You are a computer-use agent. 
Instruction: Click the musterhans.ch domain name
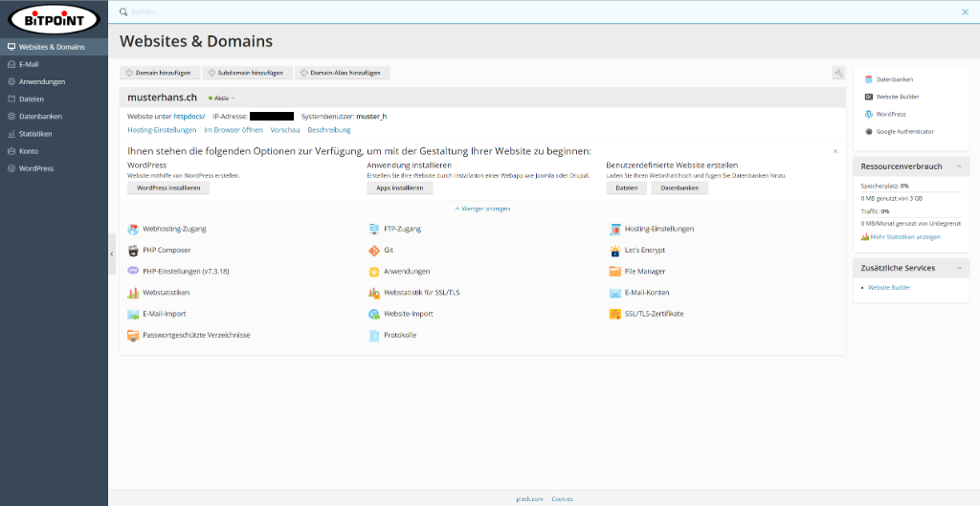162,98
